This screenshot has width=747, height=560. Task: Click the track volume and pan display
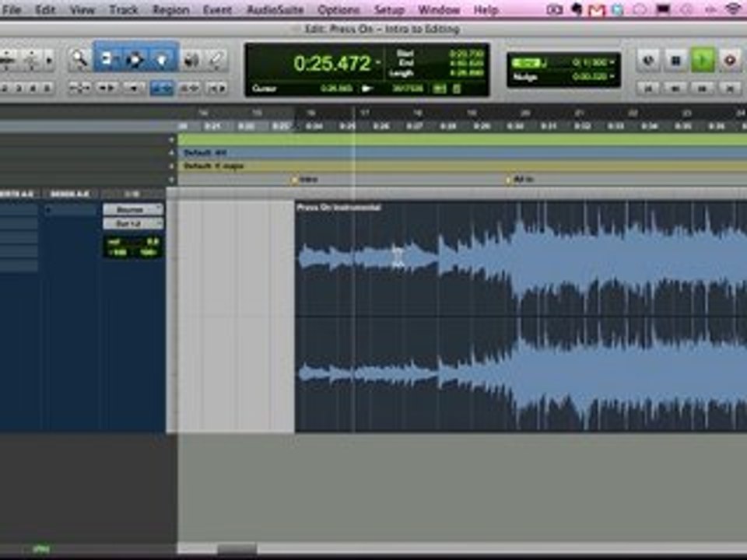point(133,247)
